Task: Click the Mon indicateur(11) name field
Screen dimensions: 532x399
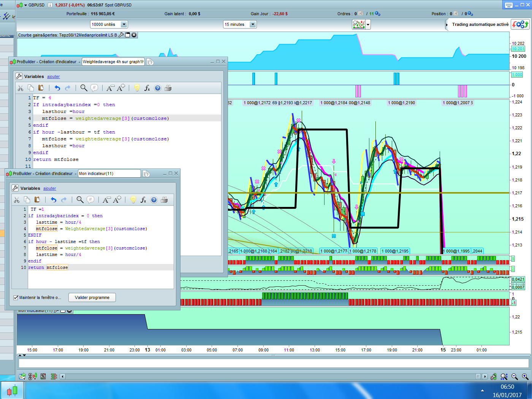Action: 109,173
